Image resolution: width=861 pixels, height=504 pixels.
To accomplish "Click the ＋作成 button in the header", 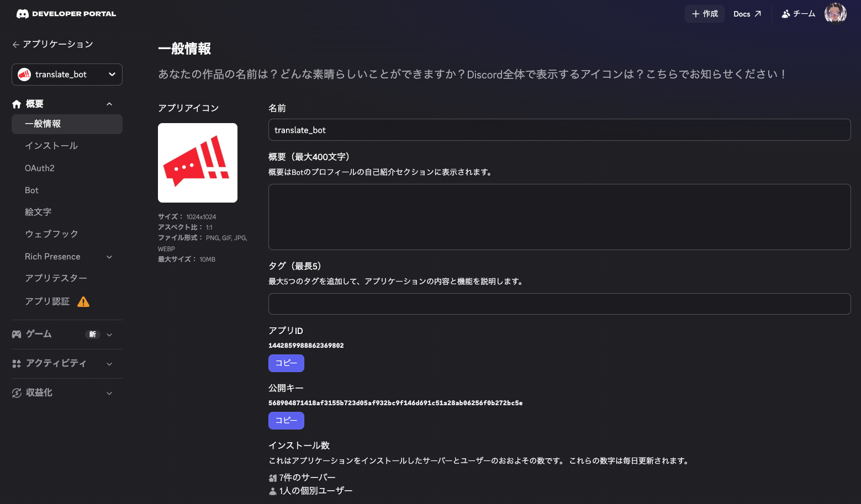I will pyautogui.click(x=705, y=14).
